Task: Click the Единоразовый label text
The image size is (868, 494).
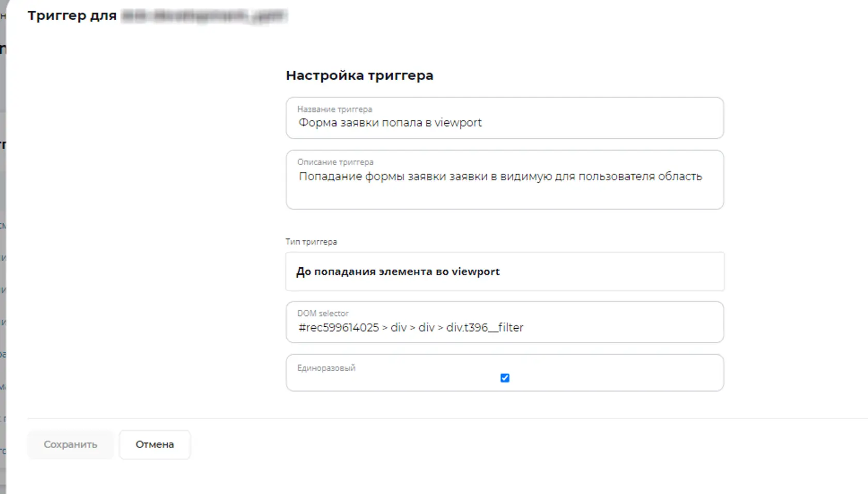Action: pyautogui.click(x=326, y=368)
